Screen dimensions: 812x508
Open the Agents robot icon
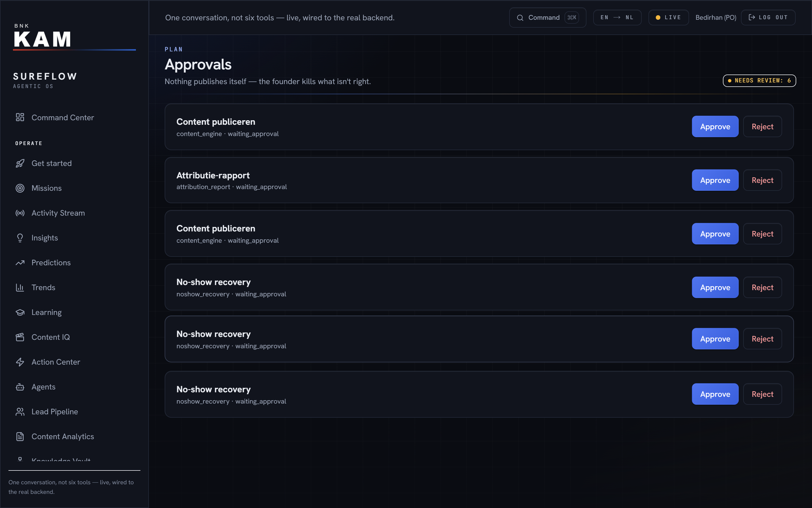pyautogui.click(x=20, y=387)
